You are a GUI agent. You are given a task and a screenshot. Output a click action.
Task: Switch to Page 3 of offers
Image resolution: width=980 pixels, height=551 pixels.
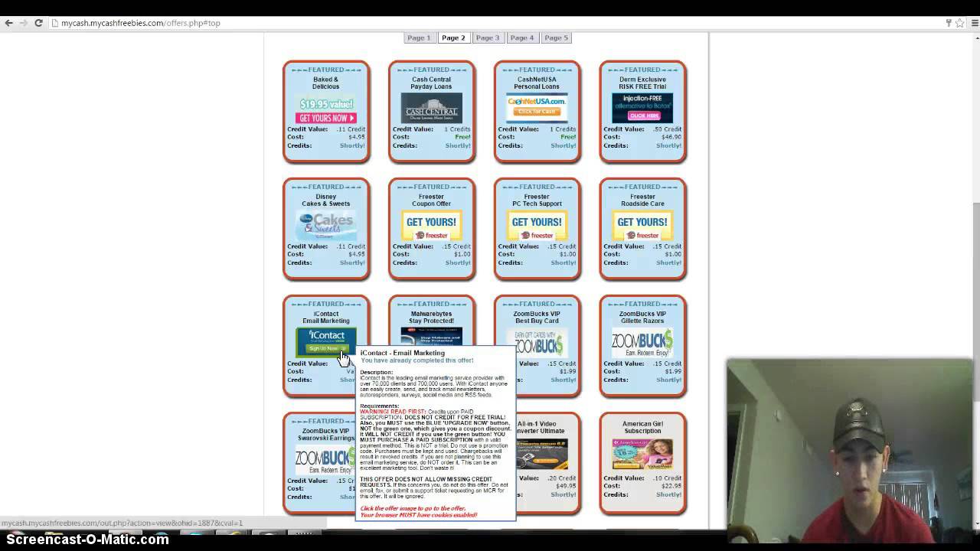pyautogui.click(x=488, y=37)
